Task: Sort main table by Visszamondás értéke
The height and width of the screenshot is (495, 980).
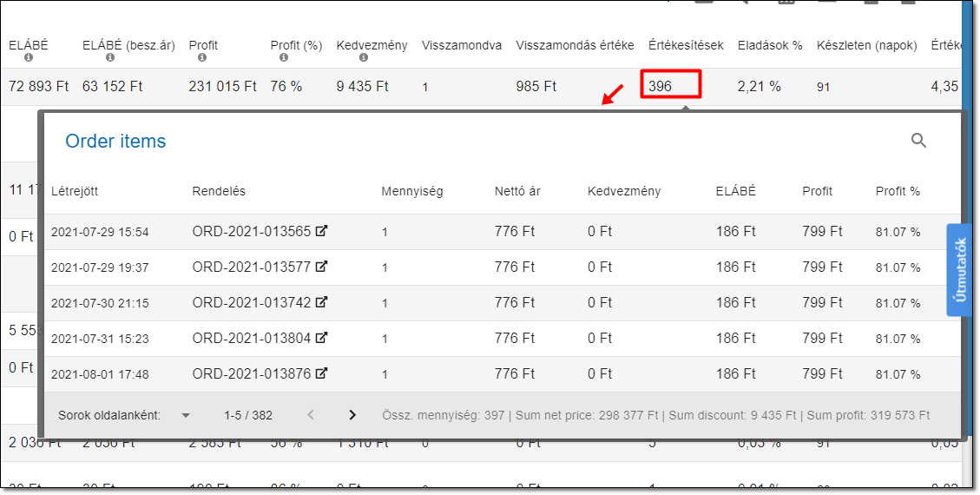Action: [x=575, y=45]
